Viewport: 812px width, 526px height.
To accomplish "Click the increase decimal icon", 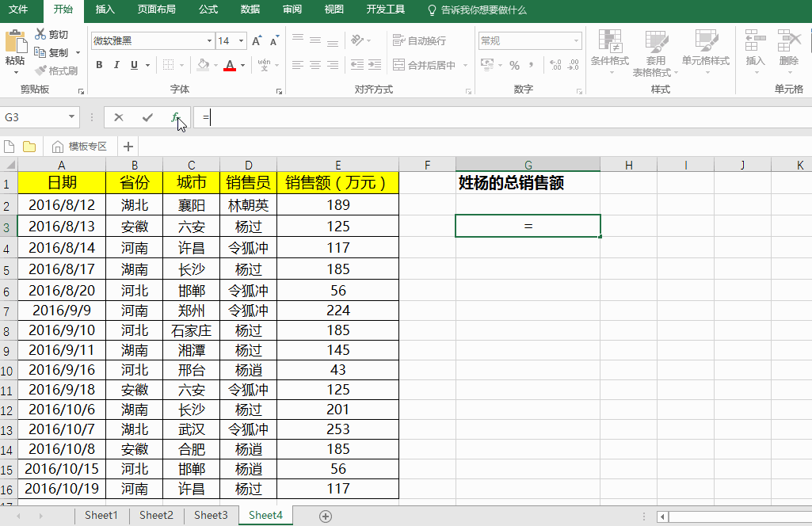I will click(x=555, y=65).
